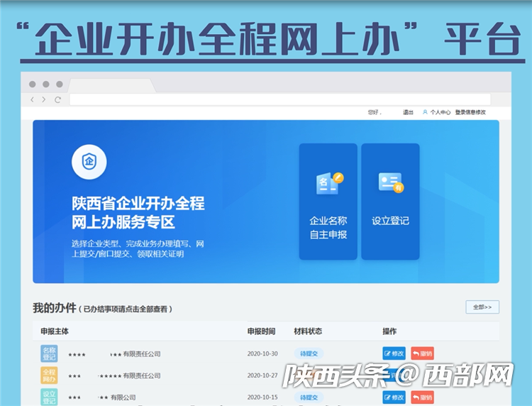The height and width of the screenshot is (406, 532).
Task: Click the 申报时间 column header
Action: pos(261,331)
